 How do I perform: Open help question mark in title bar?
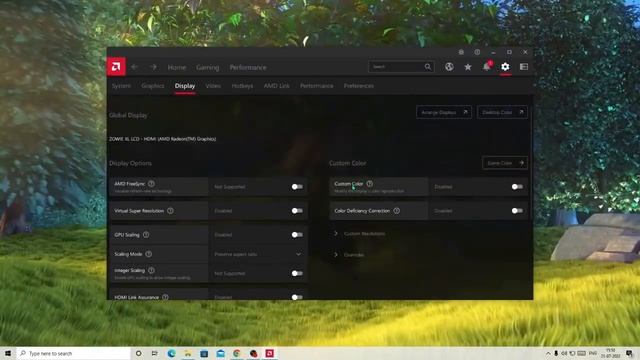point(477,52)
